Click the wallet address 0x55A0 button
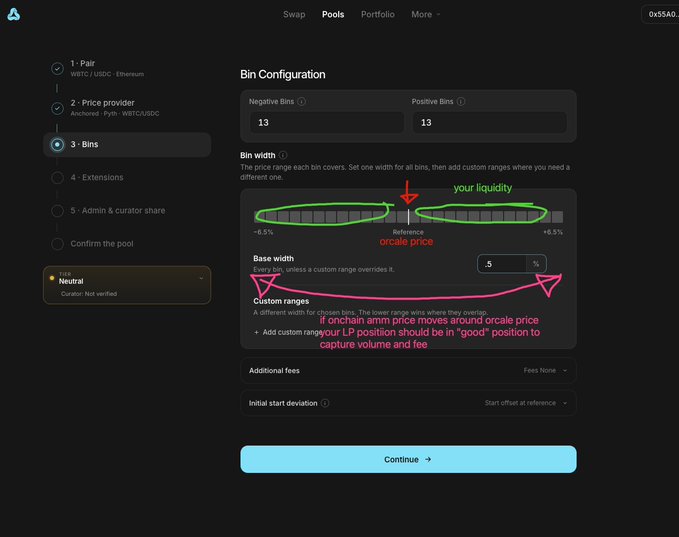 (x=661, y=14)
